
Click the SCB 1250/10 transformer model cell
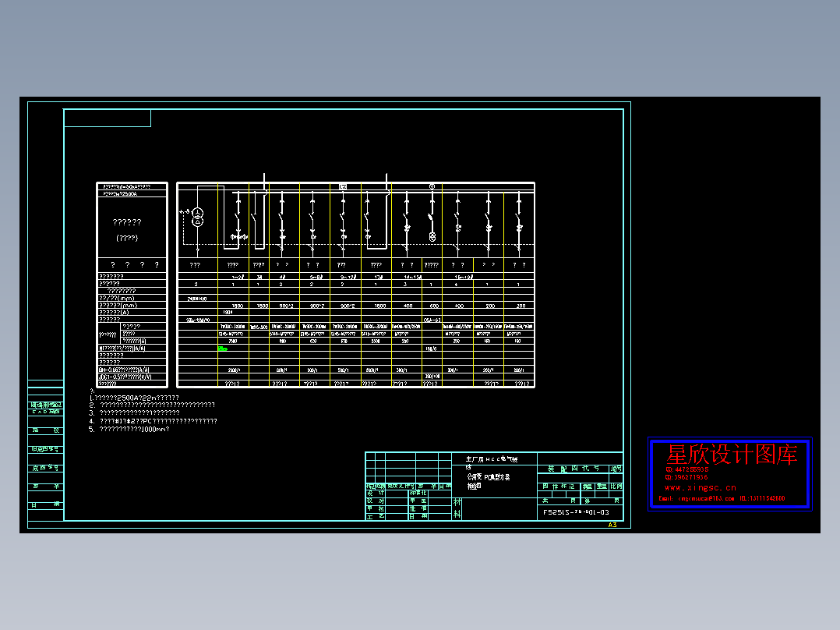pyautogui.click(x=198, y=320)
